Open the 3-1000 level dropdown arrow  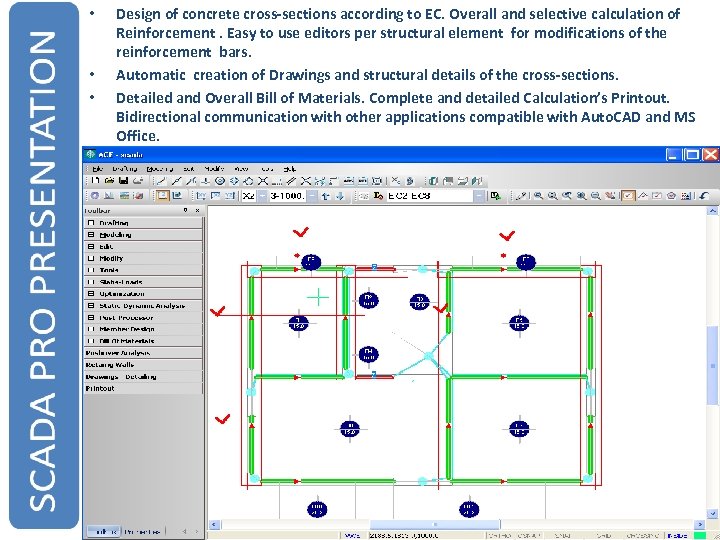coord(312,196)
